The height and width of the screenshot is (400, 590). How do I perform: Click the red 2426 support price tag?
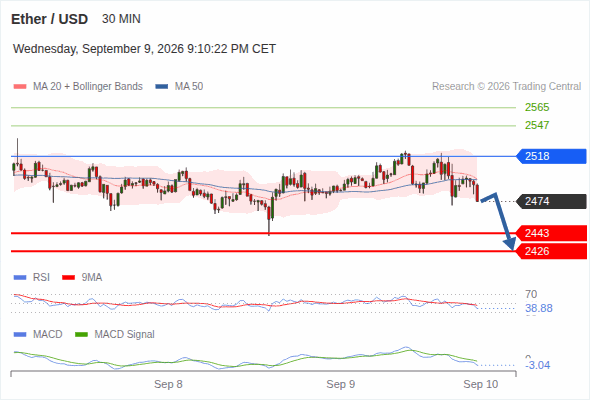pyautogui.click(x=551, y=251)
